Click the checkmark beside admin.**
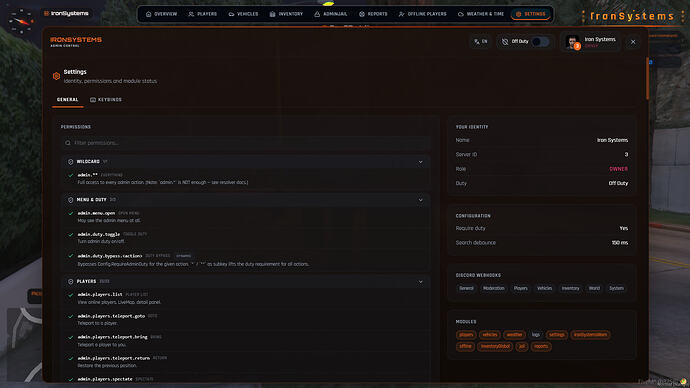Image resolution: width=690 pixels, height=388 pixels. pyautogui.click(x=70, y=175)
